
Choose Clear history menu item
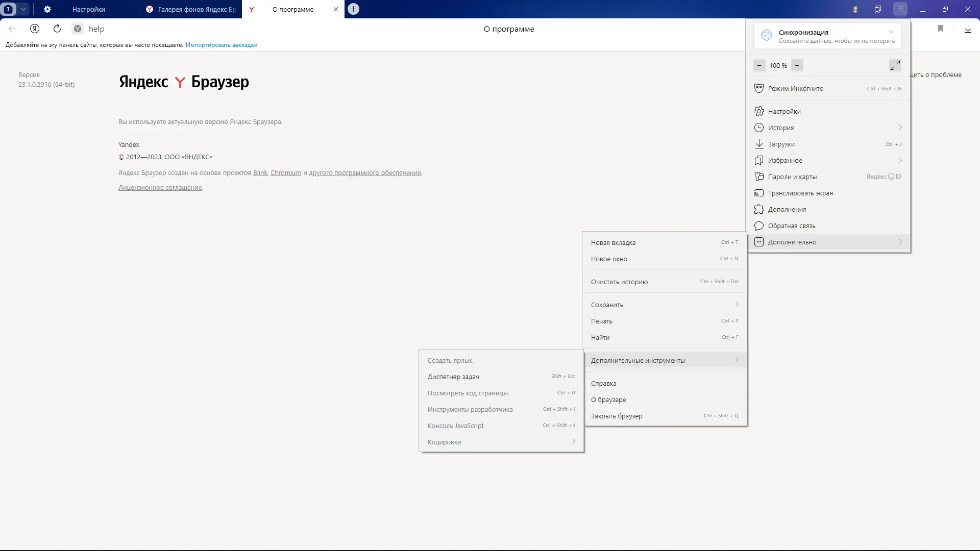click(x=619, y=282)
